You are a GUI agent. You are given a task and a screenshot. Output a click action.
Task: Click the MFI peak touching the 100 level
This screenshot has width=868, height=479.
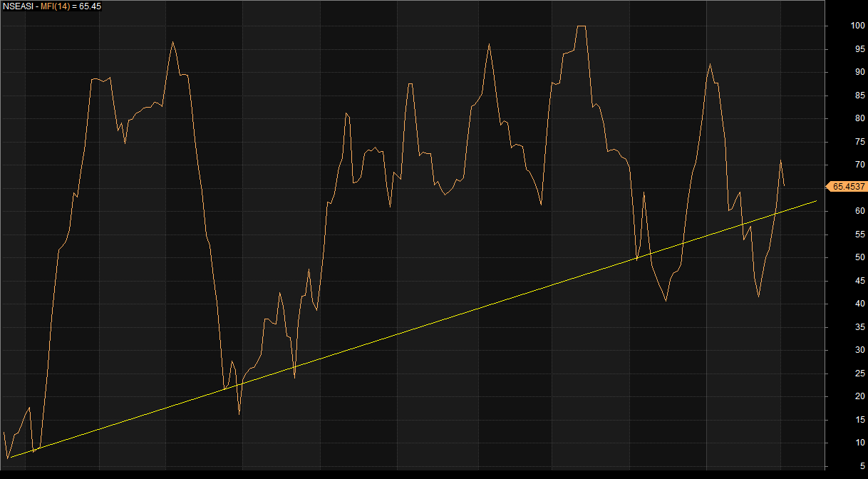(581, 26)
